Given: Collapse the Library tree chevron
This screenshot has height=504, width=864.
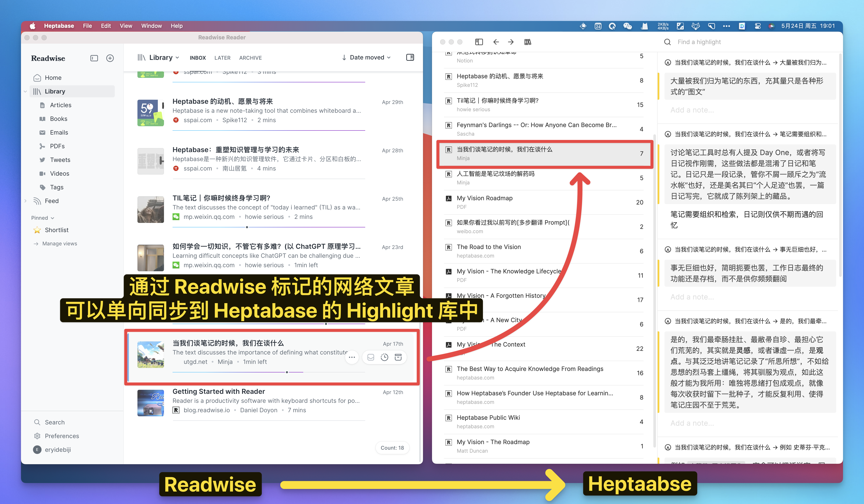Looking at the screenshot, I should tap(25, 92).
